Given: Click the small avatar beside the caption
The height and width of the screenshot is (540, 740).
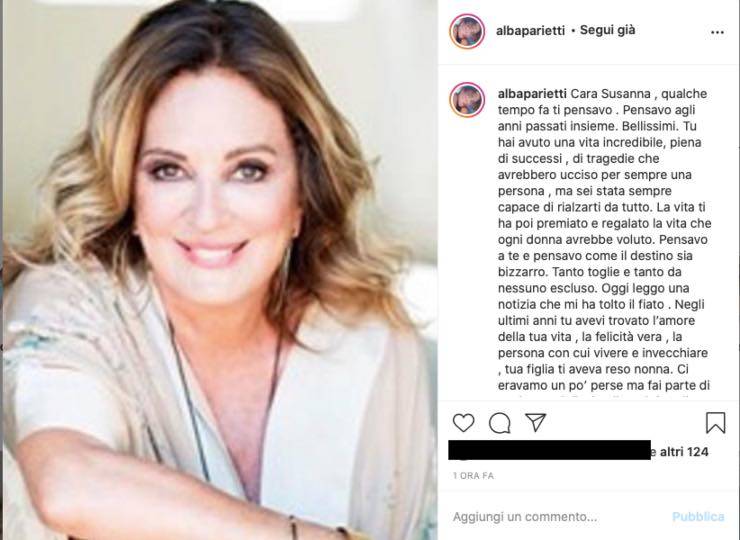Looking at the screenshot, I should pos(467,100).
